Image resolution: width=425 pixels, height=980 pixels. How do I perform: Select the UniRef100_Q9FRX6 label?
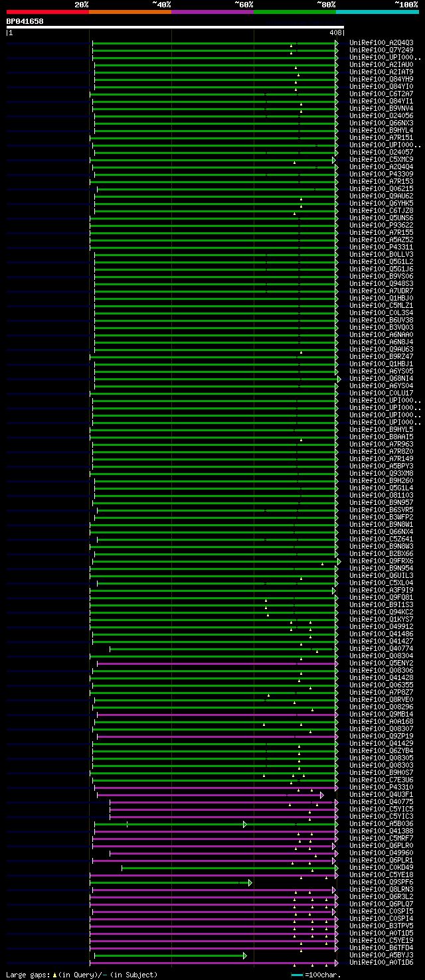pos(381,561)
